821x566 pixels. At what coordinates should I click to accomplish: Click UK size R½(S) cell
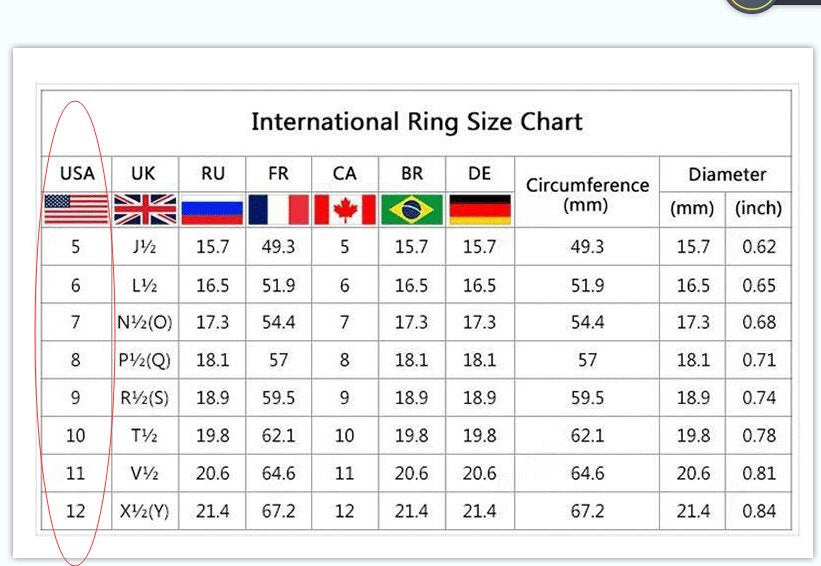(x=144, y=398)
